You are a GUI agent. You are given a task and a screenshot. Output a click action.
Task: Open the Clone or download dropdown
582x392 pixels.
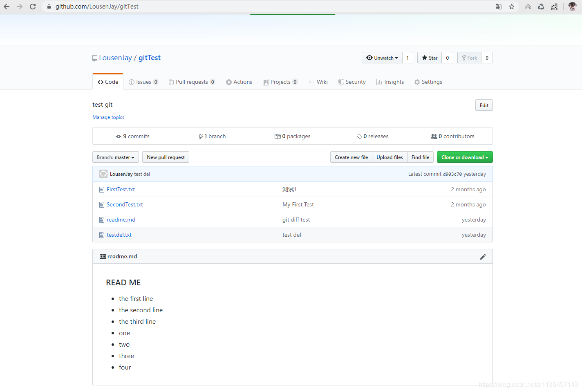pyautogui.click(x=465, y=157)
